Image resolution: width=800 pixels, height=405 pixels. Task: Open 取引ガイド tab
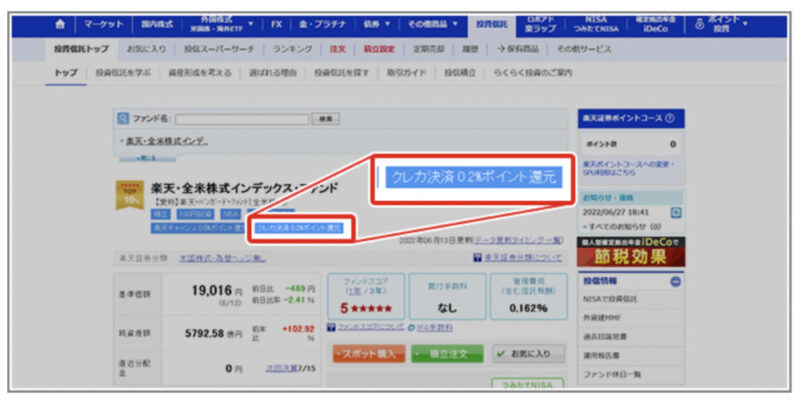click(x=406, y=73)
